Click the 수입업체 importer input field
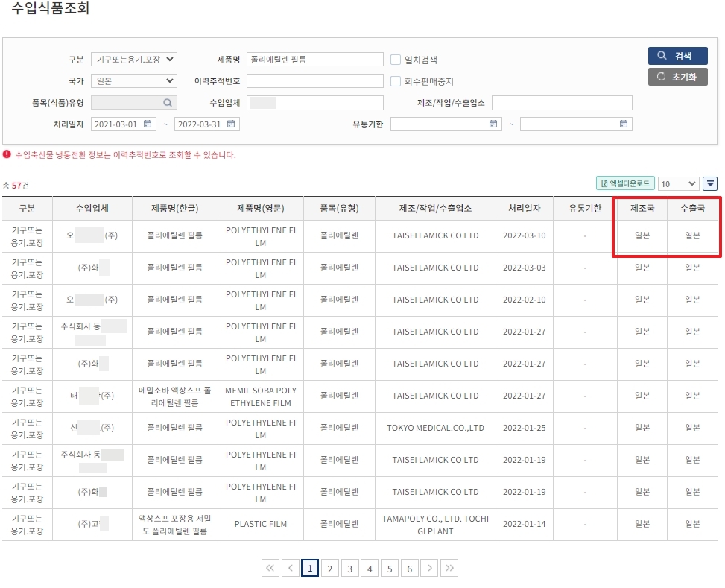Viewport: 725px width, 588px height. pyautogui.click(x=315, y=103)
